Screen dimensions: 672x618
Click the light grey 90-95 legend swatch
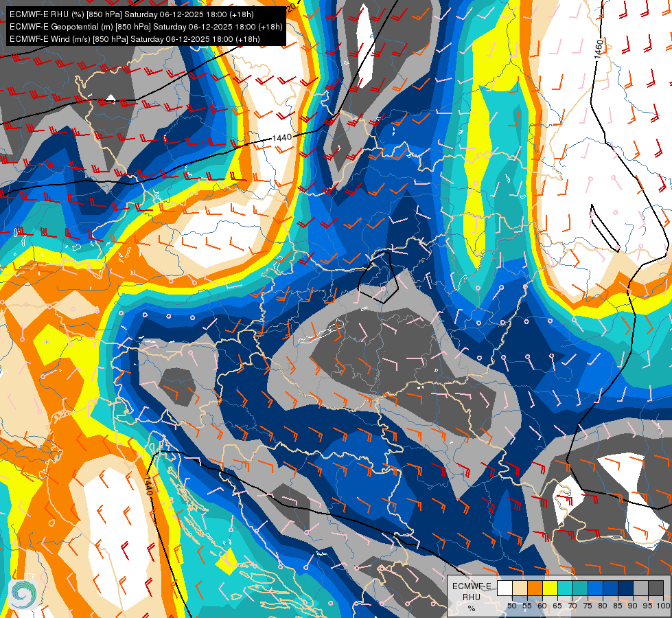(640, 588)
